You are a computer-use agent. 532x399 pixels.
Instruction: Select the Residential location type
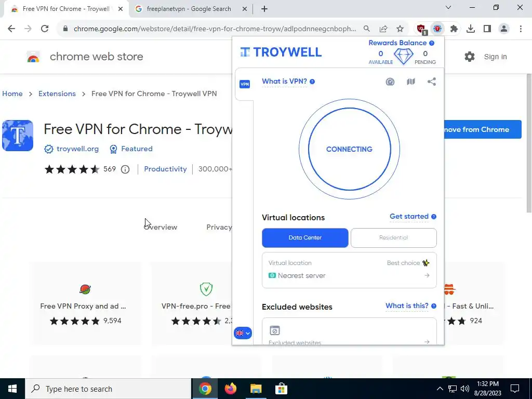[394, 237]
